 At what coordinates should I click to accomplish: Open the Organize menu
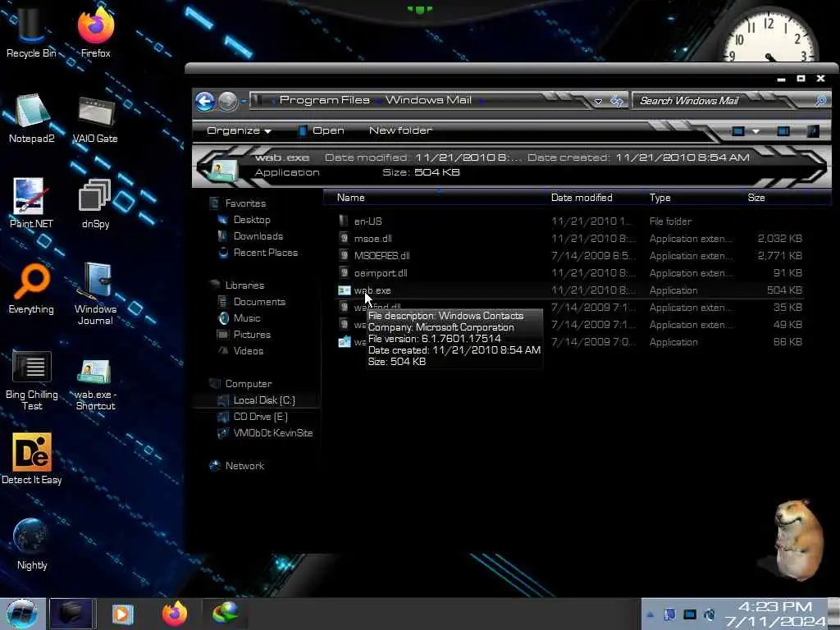click(239, 130)
